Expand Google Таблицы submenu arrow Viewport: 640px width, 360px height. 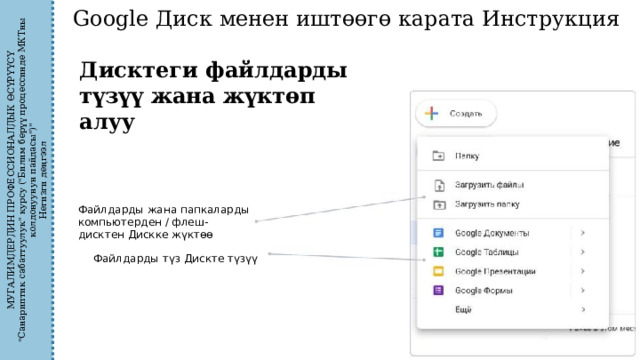point(583,252)
